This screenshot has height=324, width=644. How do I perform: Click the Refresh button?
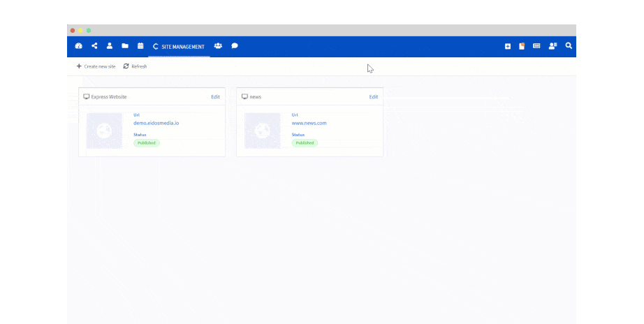(135, 66)
